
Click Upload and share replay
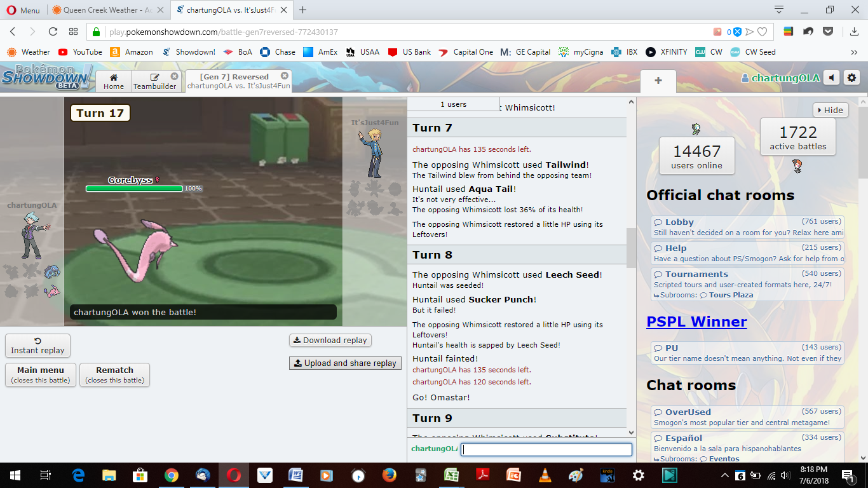click(345, 363)
